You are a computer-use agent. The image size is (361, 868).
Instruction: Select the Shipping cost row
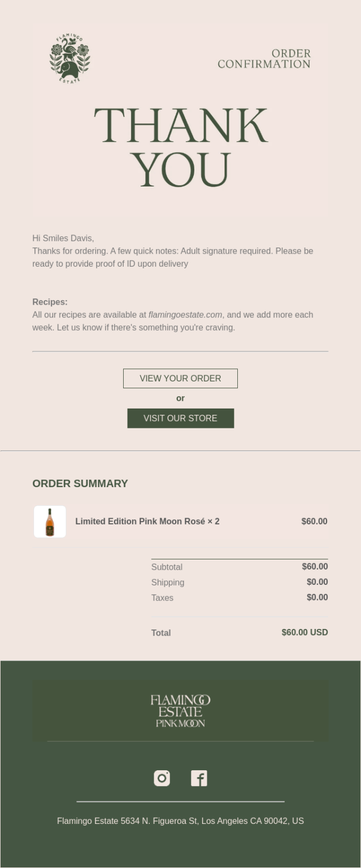pos(167,582)
